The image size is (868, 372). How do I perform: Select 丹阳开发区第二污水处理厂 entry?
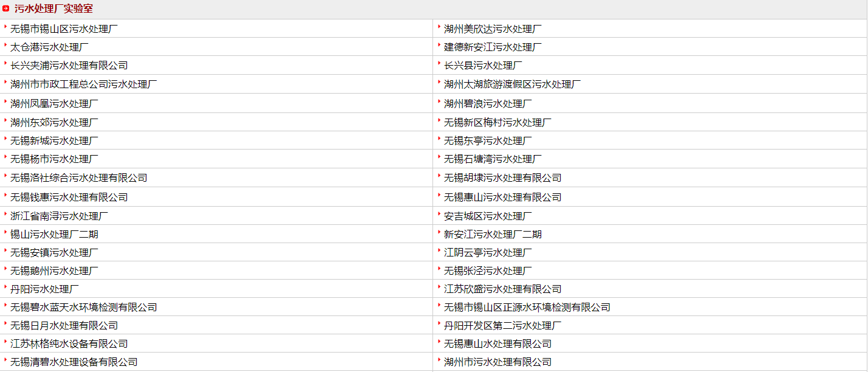[x=502, y=325]
